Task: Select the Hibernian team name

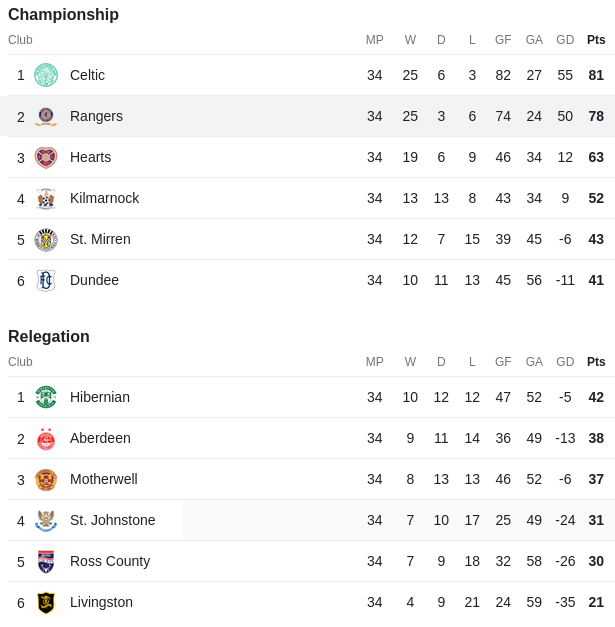Action: click(x=100, y=397)
